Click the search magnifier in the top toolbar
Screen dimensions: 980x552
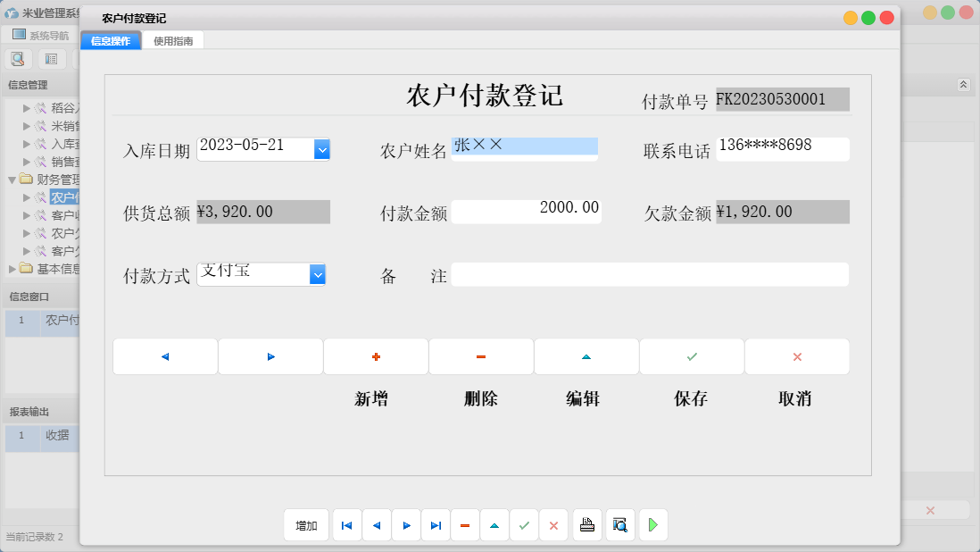(x=18, y=58)
